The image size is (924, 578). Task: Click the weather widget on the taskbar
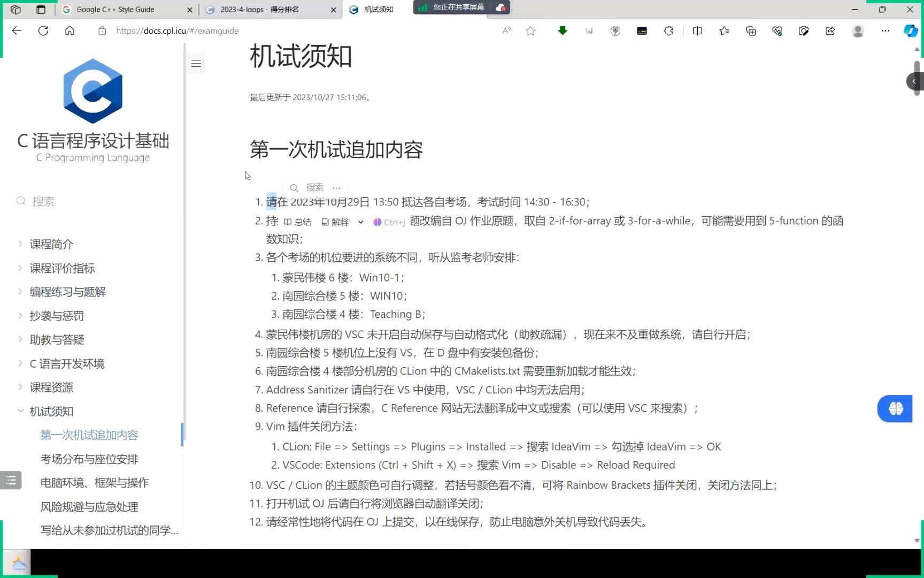coord(18,564)
